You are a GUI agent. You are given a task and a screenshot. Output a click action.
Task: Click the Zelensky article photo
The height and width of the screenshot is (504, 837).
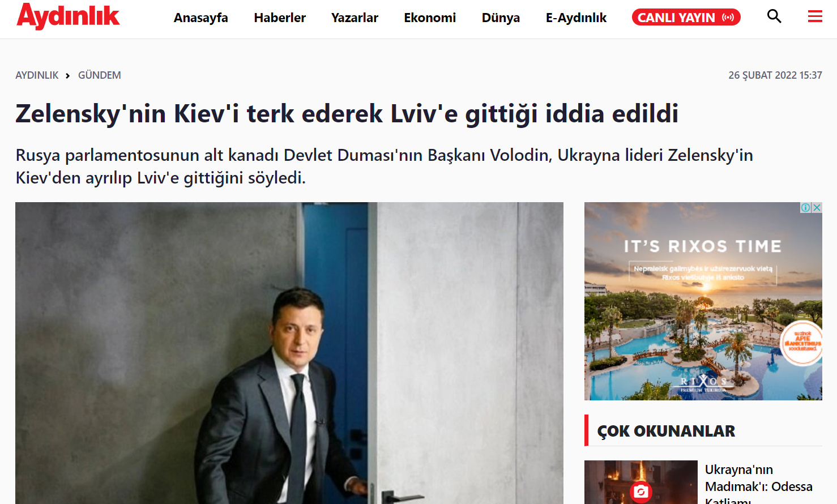tap(289, 353)
